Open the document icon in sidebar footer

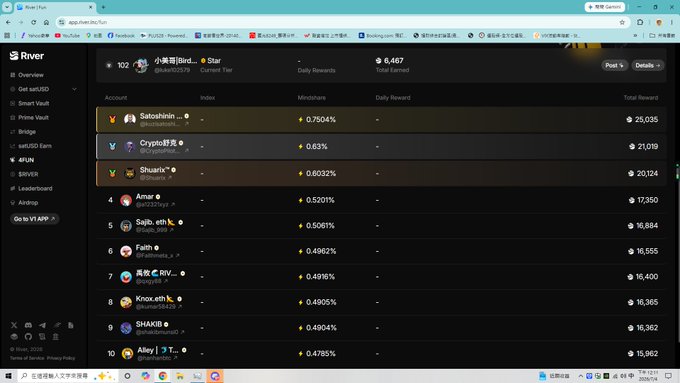(x=71, y=325)
